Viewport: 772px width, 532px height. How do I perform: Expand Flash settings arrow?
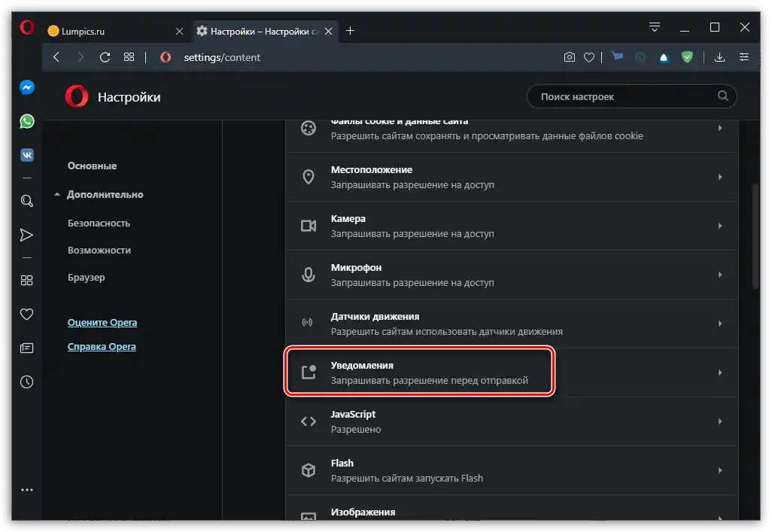pyautogui.click(x=720, y=470)
